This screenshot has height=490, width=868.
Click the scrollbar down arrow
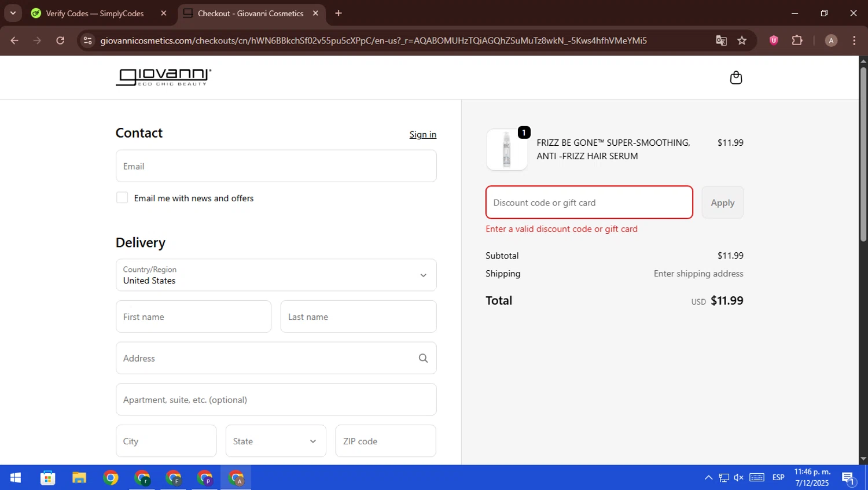coord(863,459)
